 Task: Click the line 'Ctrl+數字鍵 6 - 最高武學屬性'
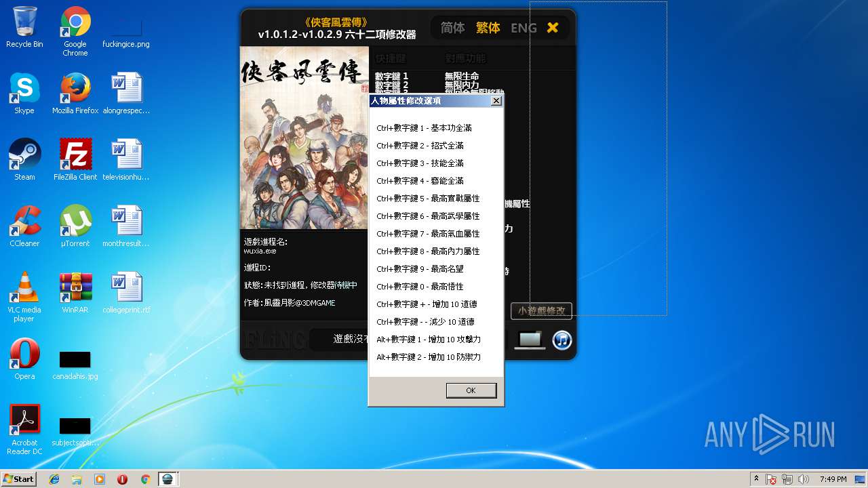coord(428,216)
